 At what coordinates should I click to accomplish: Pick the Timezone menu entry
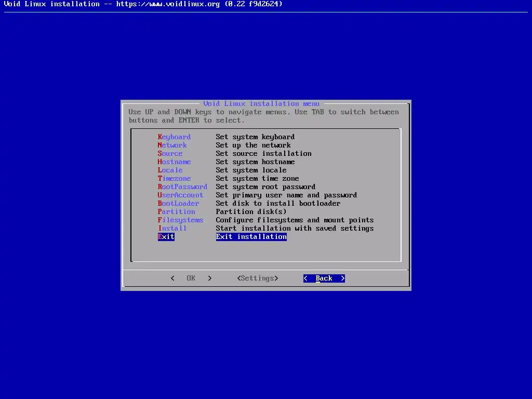point(174,179)
